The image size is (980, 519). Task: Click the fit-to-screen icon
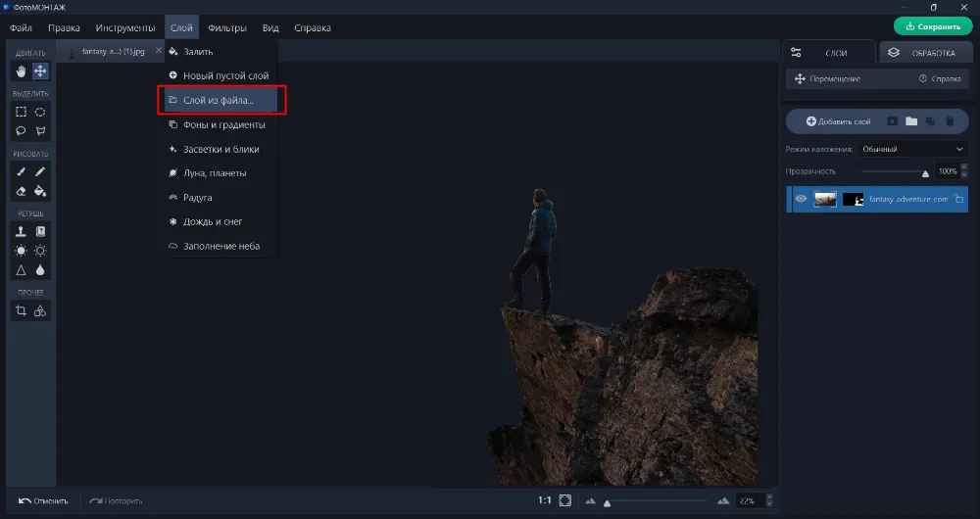[x=565, y=500]
